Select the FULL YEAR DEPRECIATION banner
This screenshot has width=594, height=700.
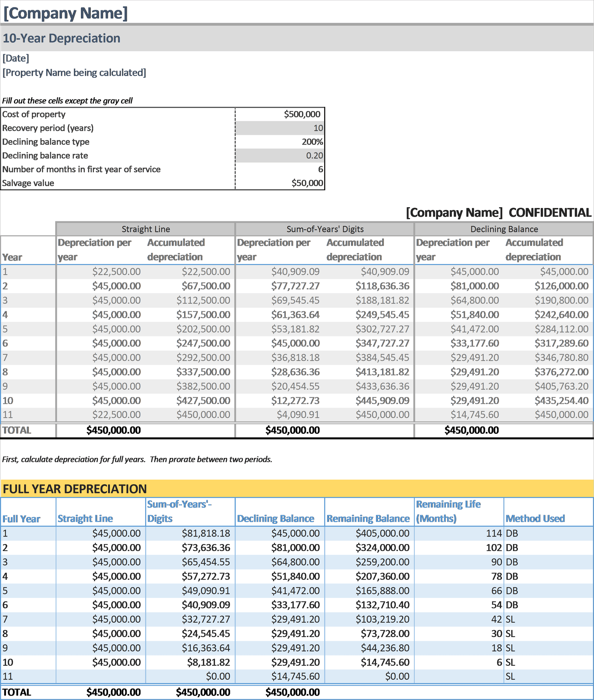click(x=297, y=489)
